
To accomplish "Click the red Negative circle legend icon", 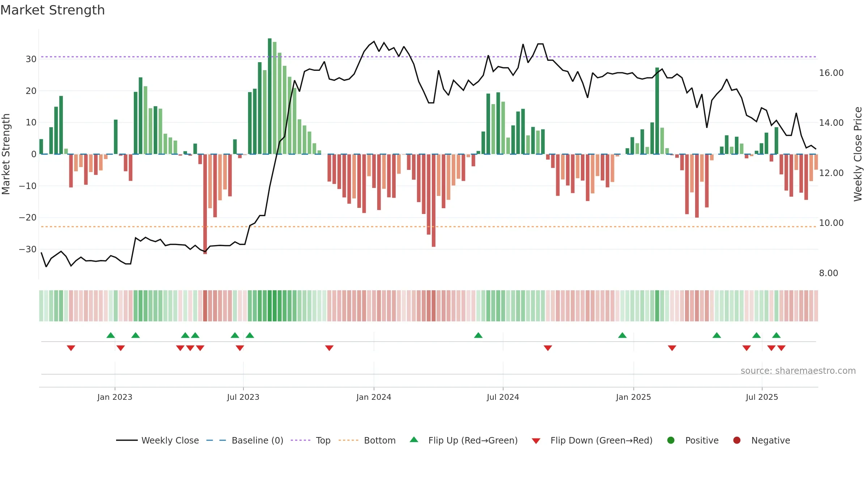I will [737, 440].
